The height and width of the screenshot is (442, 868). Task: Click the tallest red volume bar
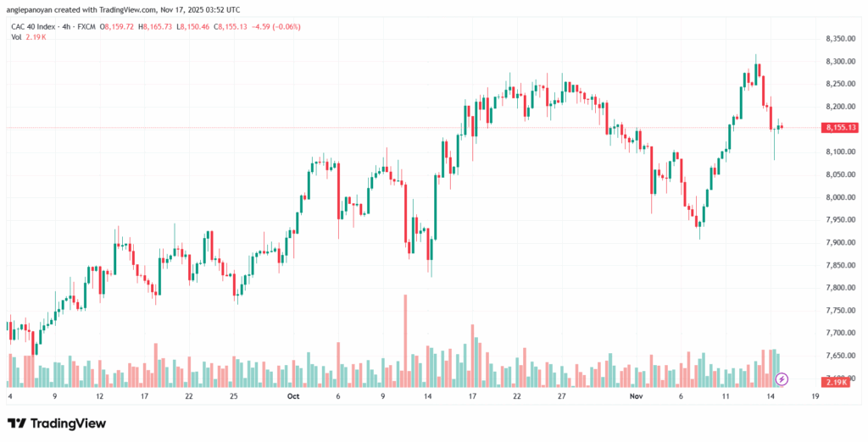pyautogui.click(x=405, y=340)
